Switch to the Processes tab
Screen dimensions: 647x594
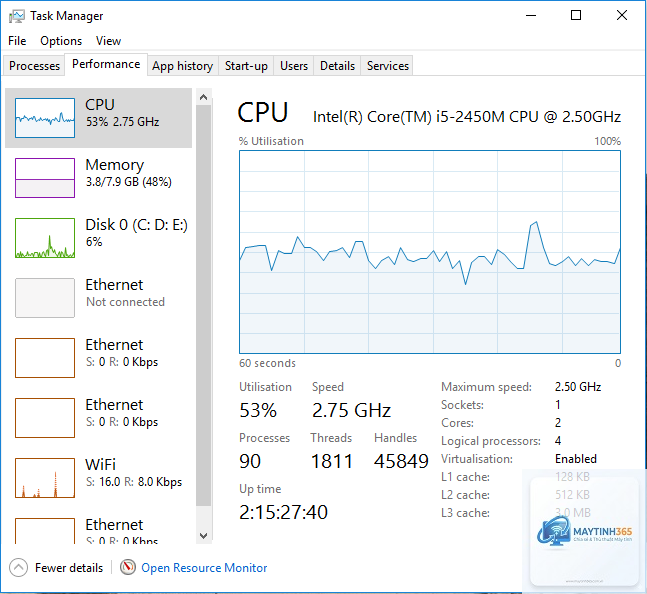[x=34, y=66]
